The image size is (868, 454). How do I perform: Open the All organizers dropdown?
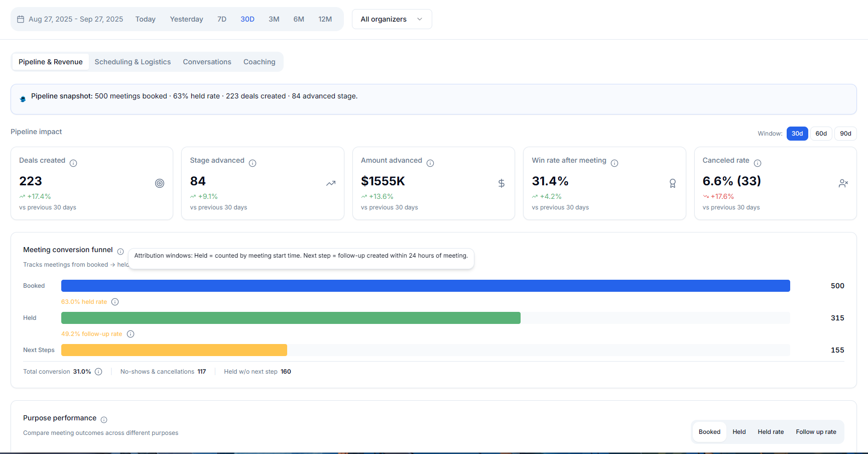pyautogui.click(x=392, y=19)
